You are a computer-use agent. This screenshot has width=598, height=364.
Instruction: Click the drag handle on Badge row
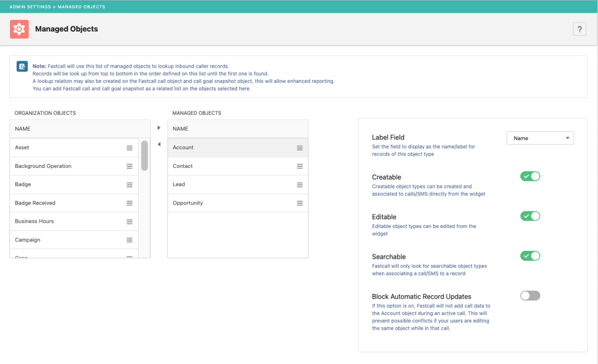(130, 185)
